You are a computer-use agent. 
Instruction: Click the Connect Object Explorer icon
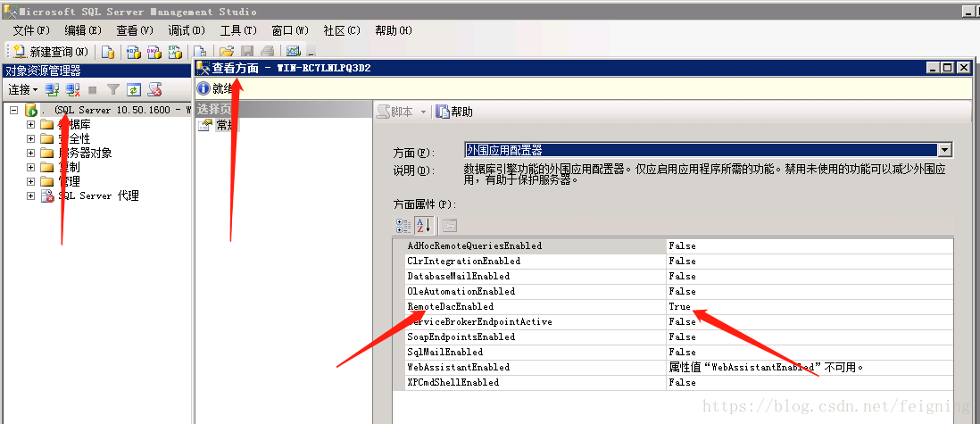[53, 90]
